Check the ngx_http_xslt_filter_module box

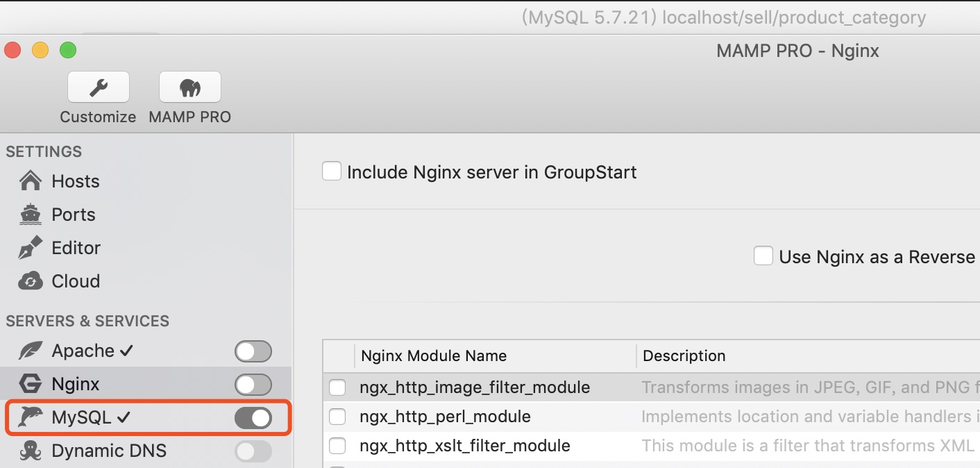click(337, 446)
